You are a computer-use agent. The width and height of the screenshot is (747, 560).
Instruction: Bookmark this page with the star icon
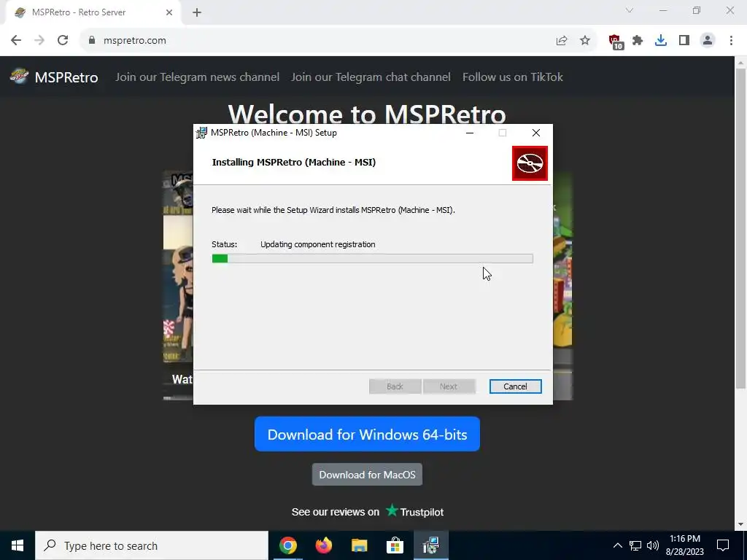585,41
